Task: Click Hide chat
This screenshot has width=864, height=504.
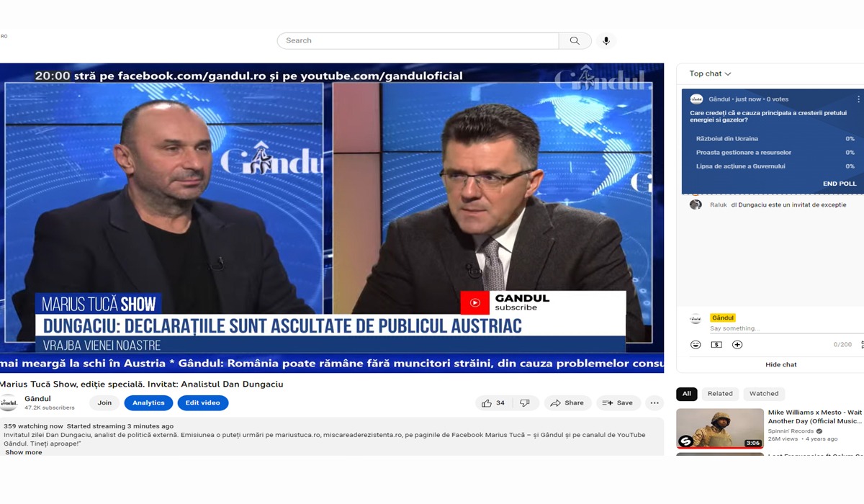Action: pyautogui.click(x=781, y=364)
